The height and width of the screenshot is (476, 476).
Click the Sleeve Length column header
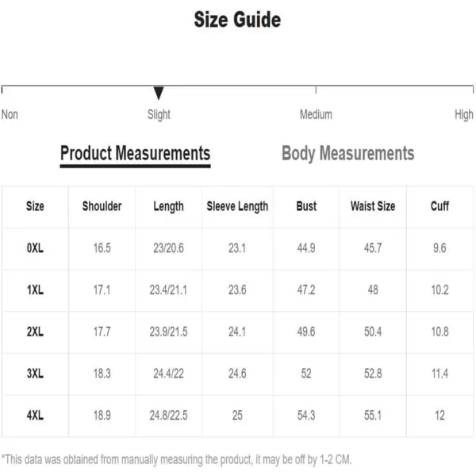tap(237, 206)
